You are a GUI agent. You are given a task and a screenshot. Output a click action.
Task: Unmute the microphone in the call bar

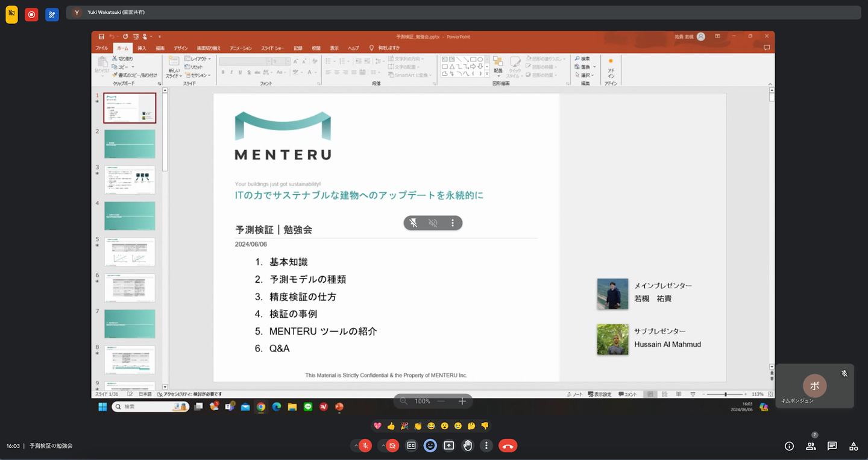coord(365,446)
